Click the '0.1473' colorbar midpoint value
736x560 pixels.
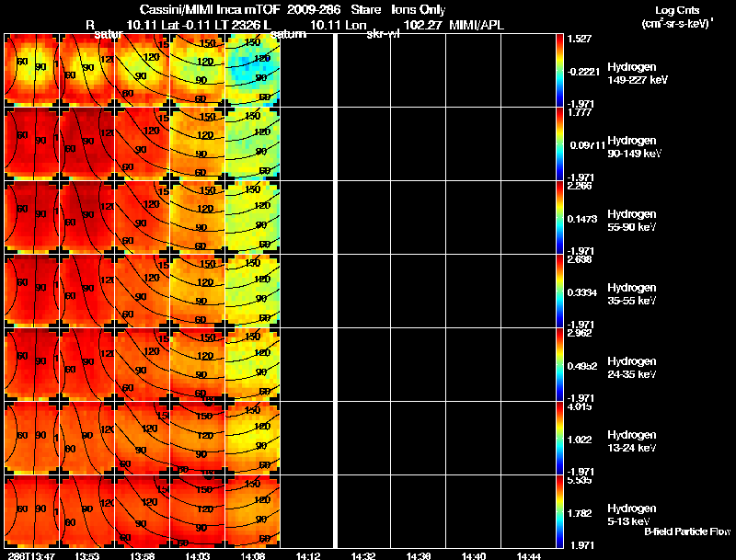point(582,219)
